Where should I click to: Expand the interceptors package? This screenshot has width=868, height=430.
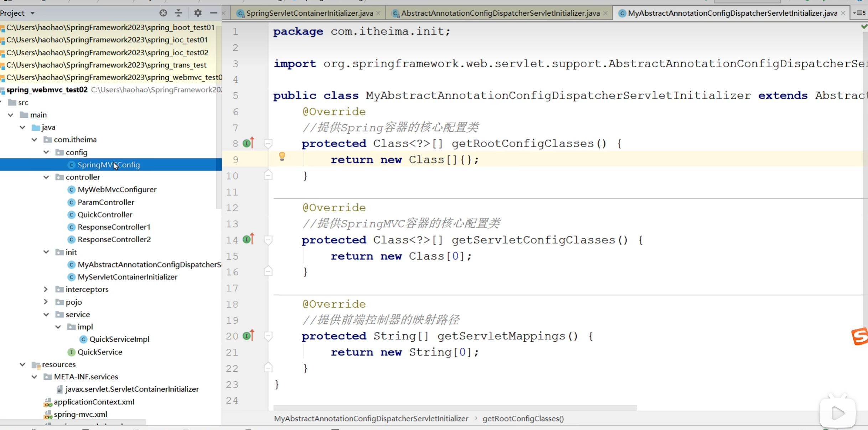[x=46, y=289]
